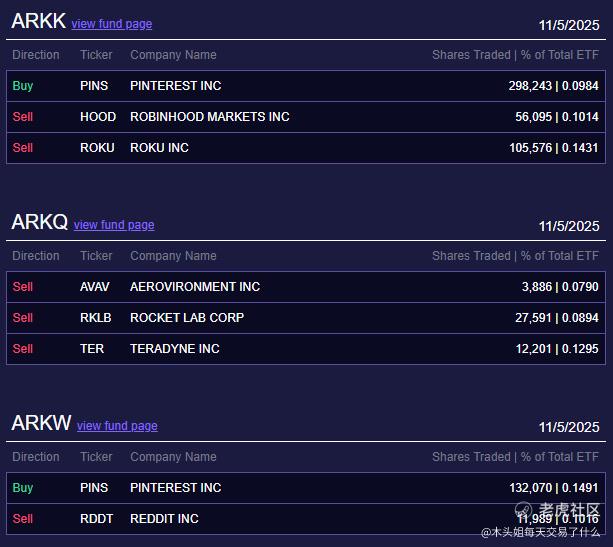Select PINTEREST INC in the ARKK table
This screenshot has width=613, height=547.
tap(176, 86)
